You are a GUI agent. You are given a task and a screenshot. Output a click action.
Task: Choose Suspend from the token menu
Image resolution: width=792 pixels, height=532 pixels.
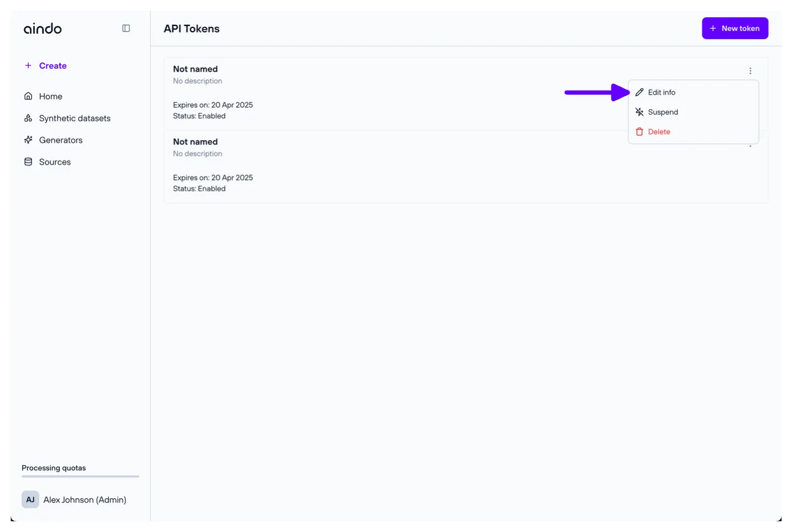tap(662, 112)
